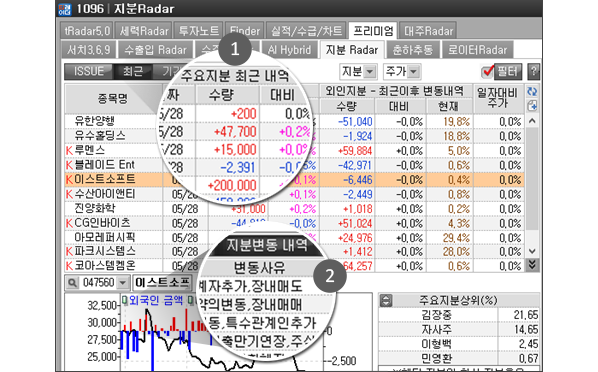Switch to the 세력Radar tab
Viewport: 598px width, 372px height.
[x=144, y=31]
